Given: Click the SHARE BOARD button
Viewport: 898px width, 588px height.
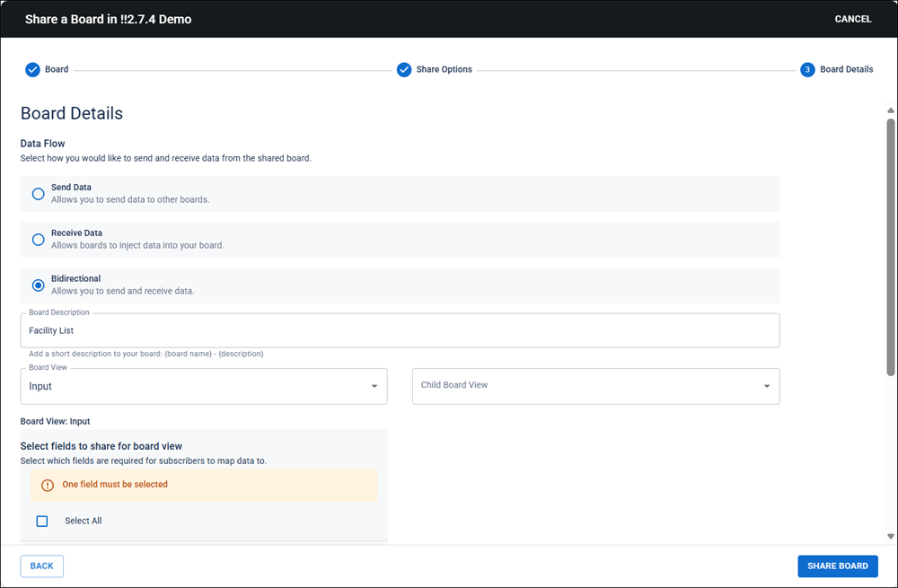Looking at the screenshot, I should coord(837,566).
